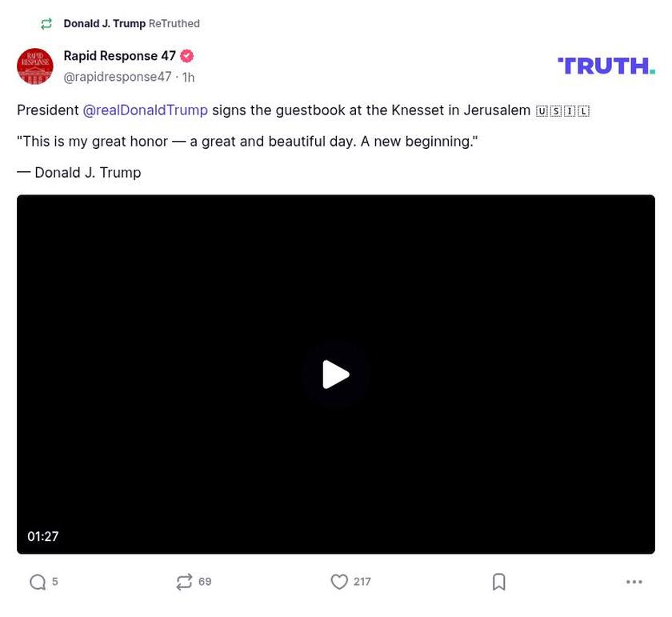ReTruth the post using the repost icon
The image size is (672, 617).
tap(185, 582)
